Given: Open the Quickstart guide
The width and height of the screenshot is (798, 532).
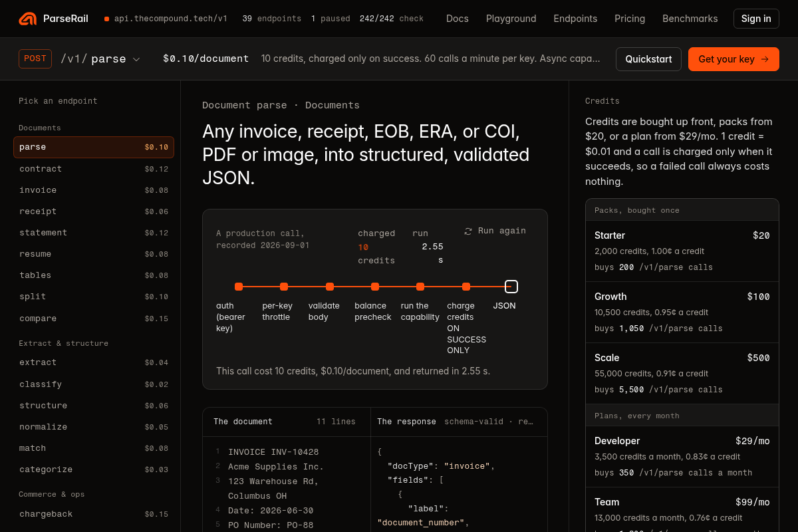Looking at the screenshot, I should tap(648, 59).
